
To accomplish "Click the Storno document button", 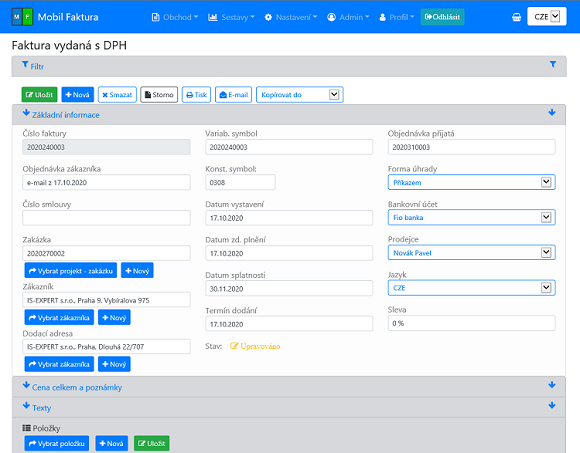I will coord(159,95).
